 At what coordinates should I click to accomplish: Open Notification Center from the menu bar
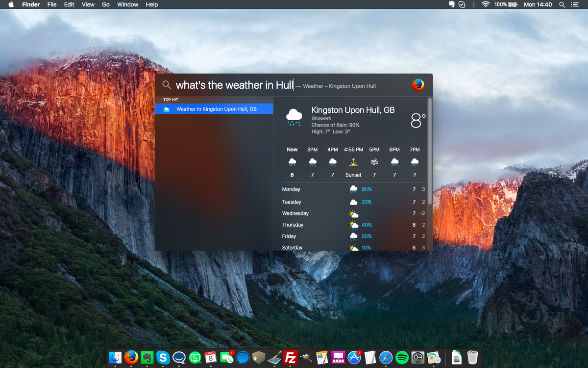coord(576,4)
